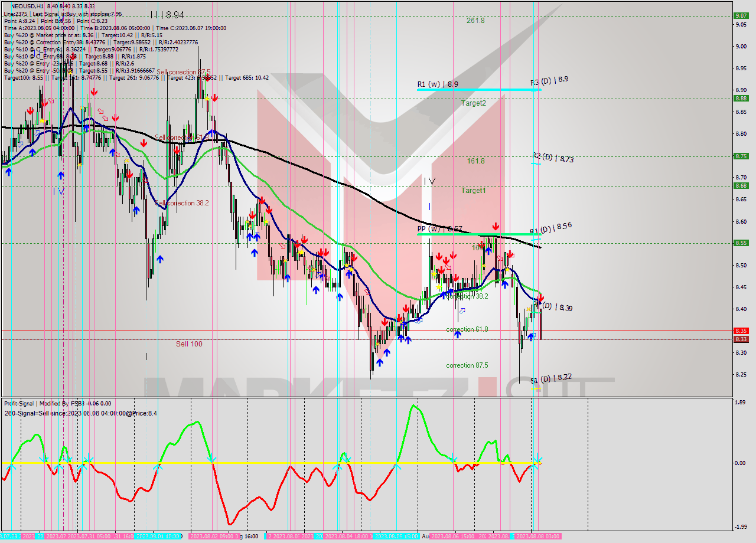756x543 pixels.
Task: Click the 8.25 price scale value
Action: pyautogui.click(x=741, y=374)
